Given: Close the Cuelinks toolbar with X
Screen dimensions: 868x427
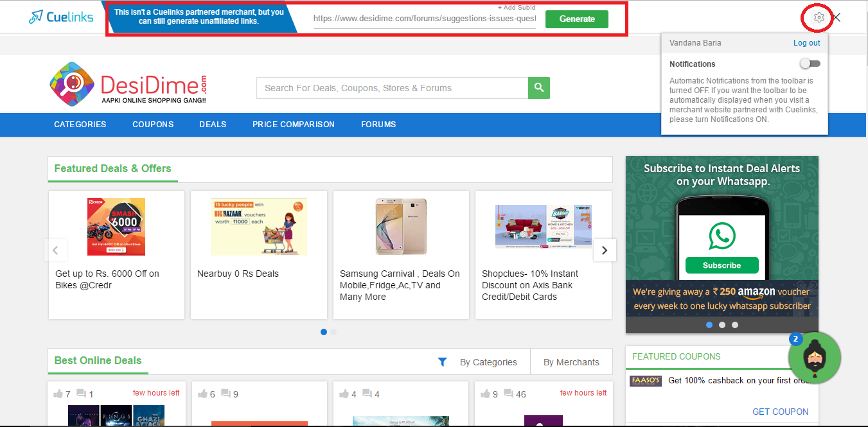Looking at the screenshot, I should [837, 18].
